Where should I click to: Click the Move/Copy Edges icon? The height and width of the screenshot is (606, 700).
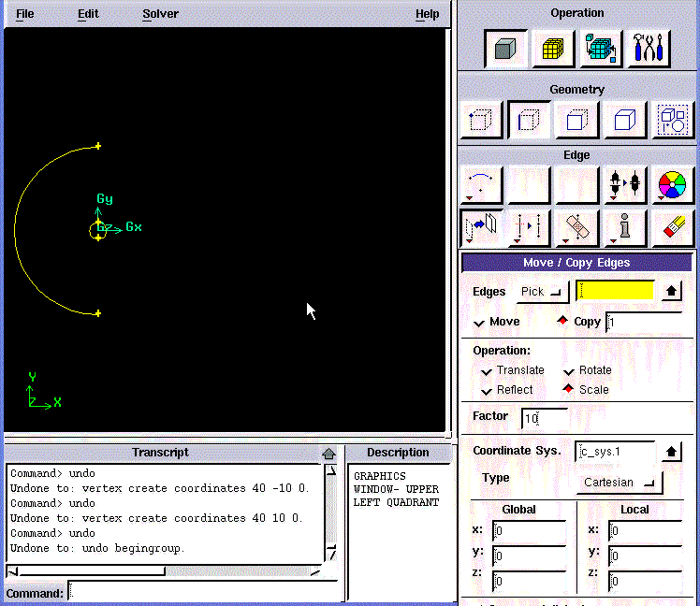coord(481,228)
